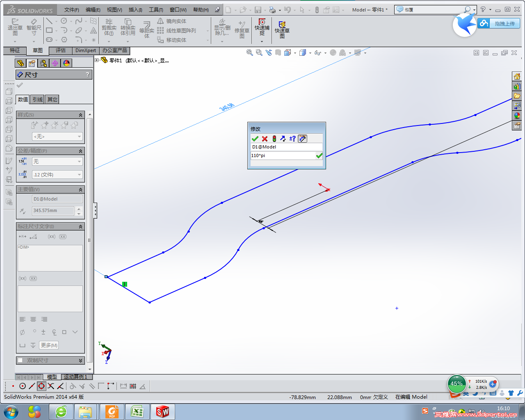Toggle the Nearest snap button
525x420 pixels.
click(x=60, y=386)
